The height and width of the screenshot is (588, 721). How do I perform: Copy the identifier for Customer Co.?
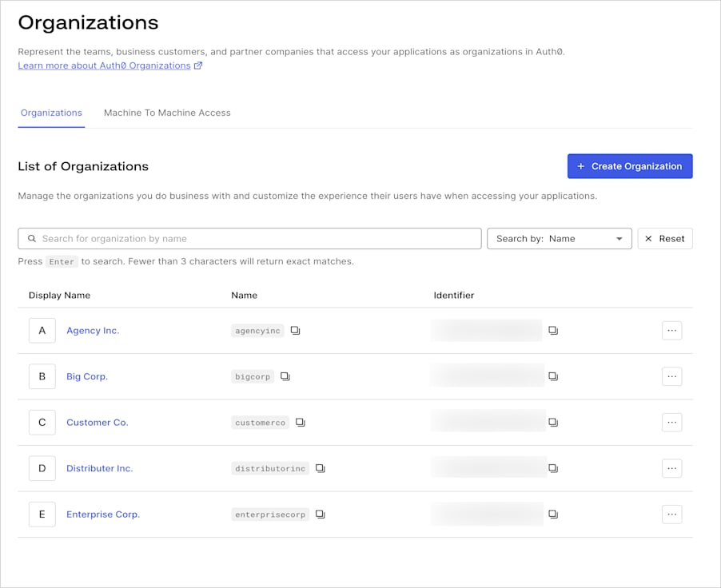[x=553, y=423]
